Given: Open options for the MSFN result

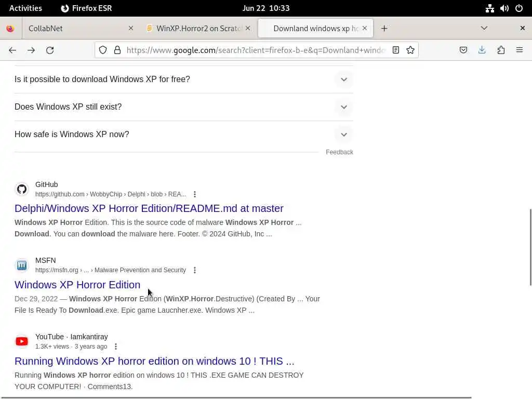Looking at the screenshot, I should 195,270.
